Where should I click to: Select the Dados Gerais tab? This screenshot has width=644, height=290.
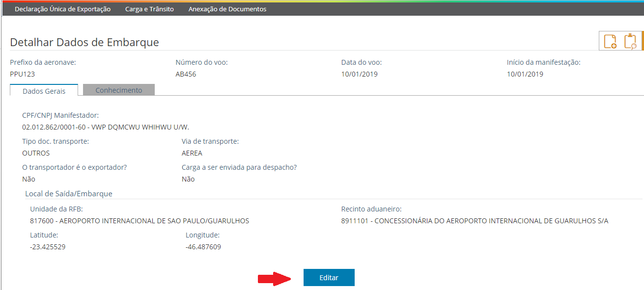point(44,90)
